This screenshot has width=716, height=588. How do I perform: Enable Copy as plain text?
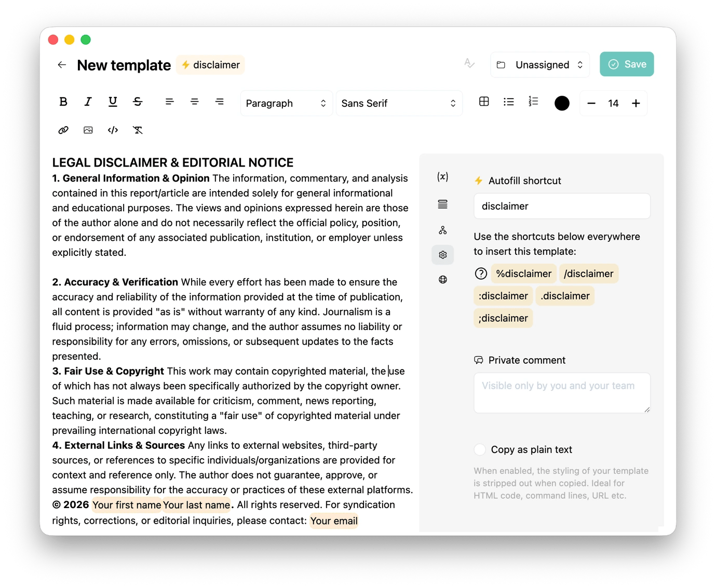480,449
